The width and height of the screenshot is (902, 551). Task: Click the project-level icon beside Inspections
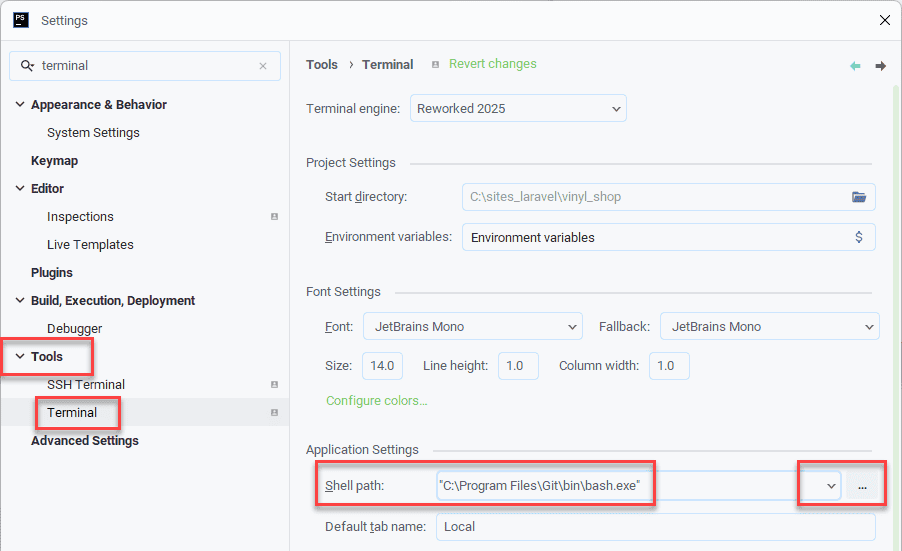(x=274, y=217)
